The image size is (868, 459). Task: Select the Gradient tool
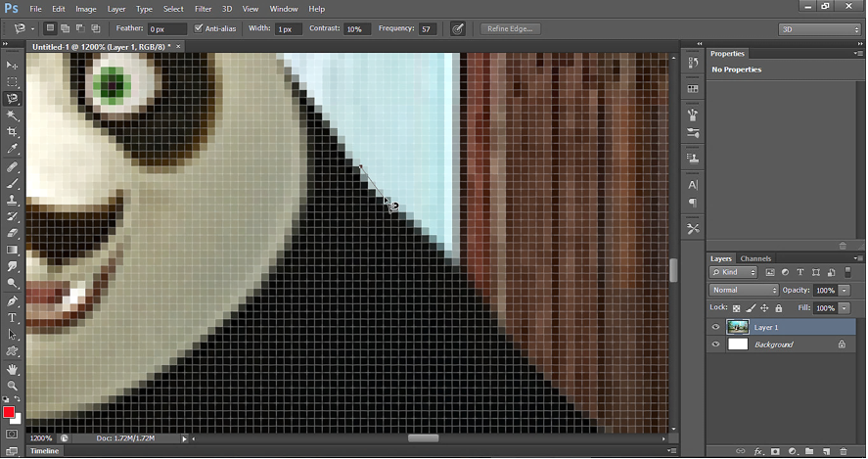pos(12,250)
